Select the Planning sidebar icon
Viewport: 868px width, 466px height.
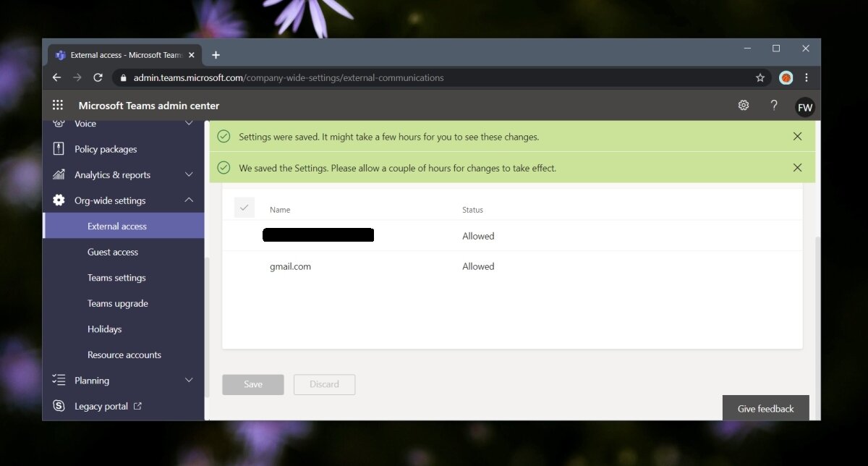click(59, 380)
